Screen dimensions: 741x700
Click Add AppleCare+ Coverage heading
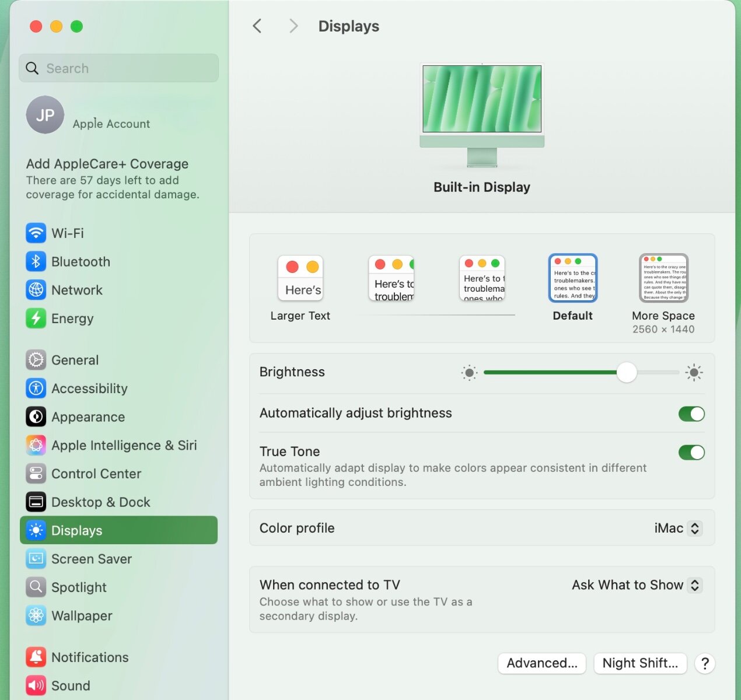[107, 164]
